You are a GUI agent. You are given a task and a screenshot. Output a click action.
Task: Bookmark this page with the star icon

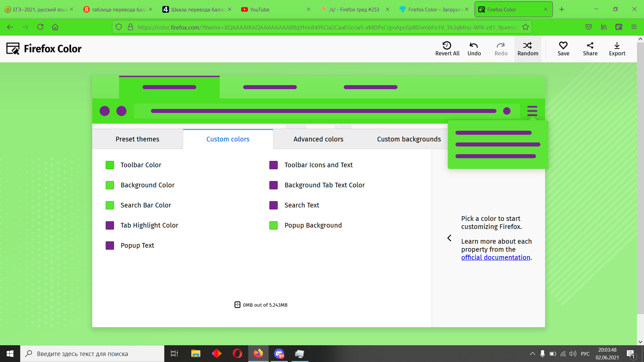point(526,27)
